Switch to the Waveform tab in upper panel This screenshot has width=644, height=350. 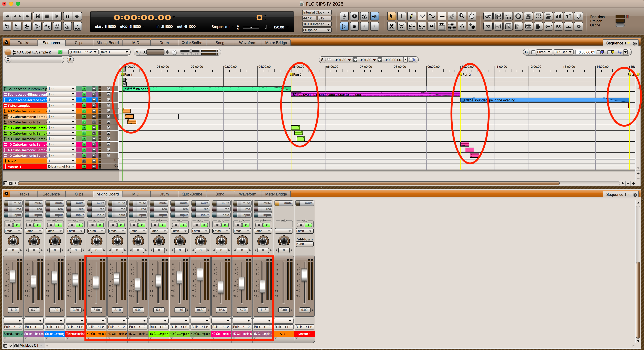247,43
